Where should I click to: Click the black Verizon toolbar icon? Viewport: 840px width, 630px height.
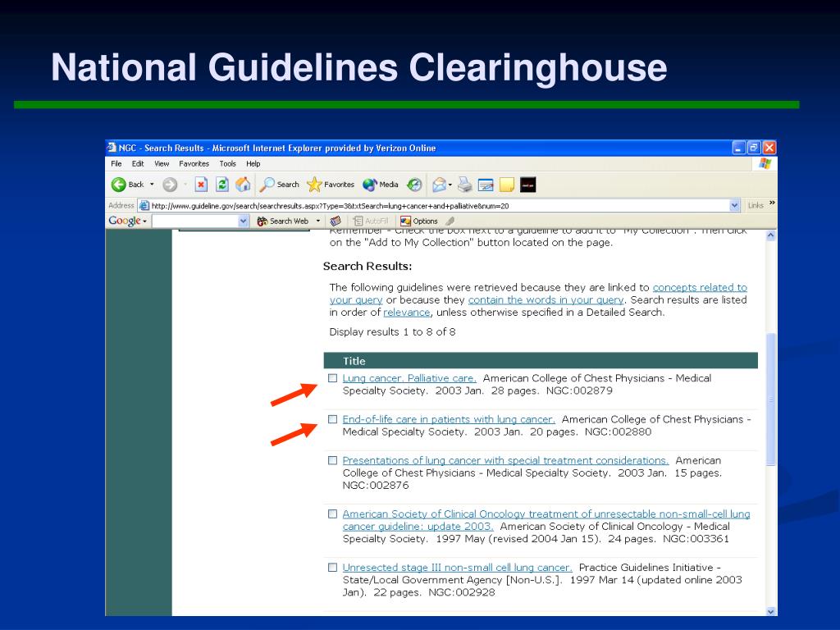coord(527,185)
